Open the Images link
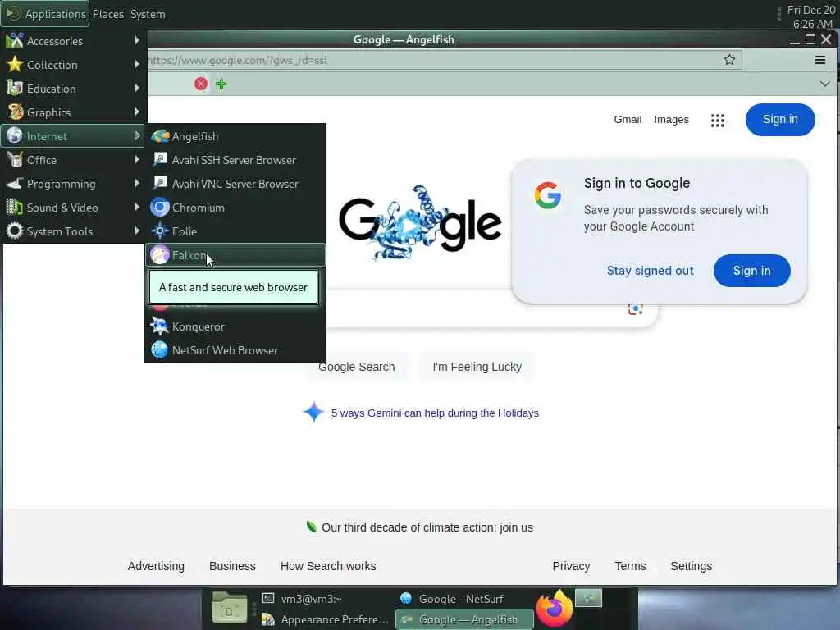 671,120
